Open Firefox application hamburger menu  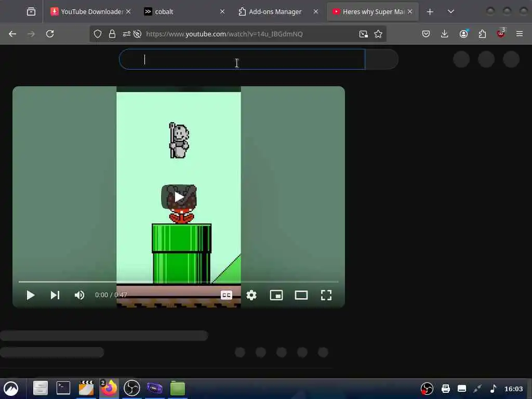520,34
